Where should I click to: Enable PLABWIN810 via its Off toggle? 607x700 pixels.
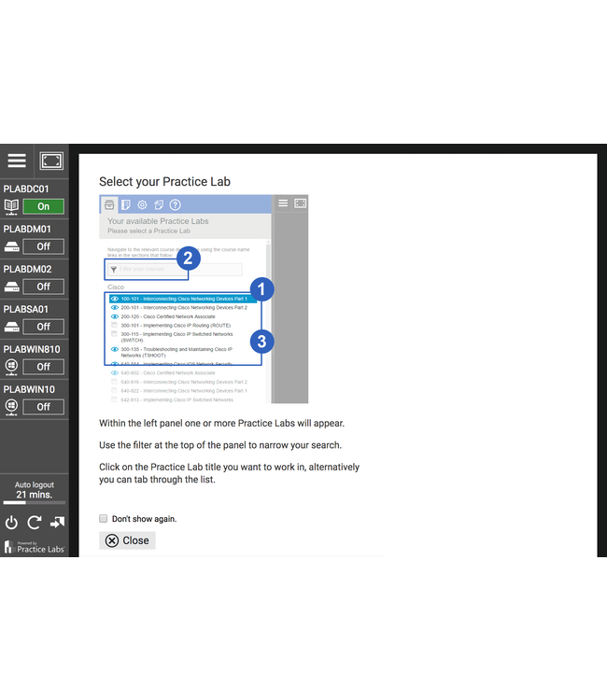[43, 367]
